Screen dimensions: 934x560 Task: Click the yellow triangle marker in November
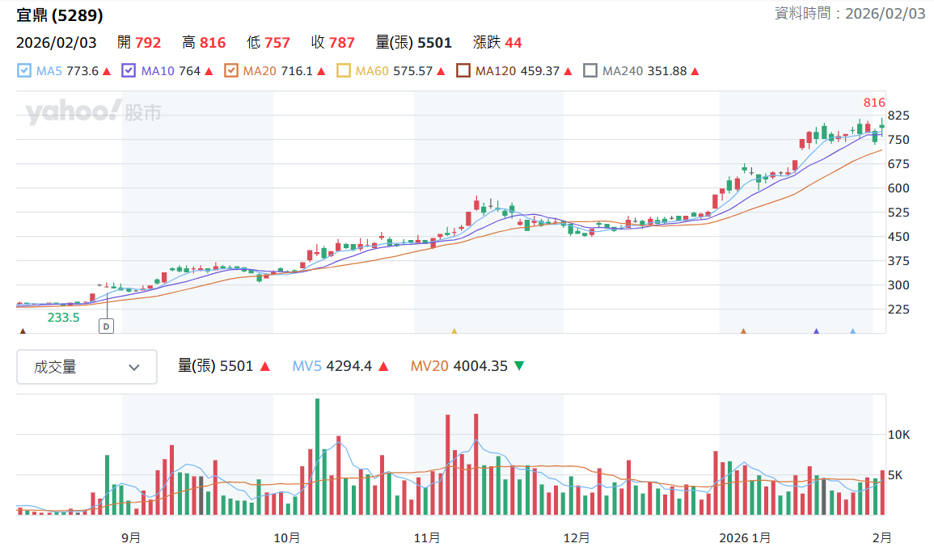(454, 331)
